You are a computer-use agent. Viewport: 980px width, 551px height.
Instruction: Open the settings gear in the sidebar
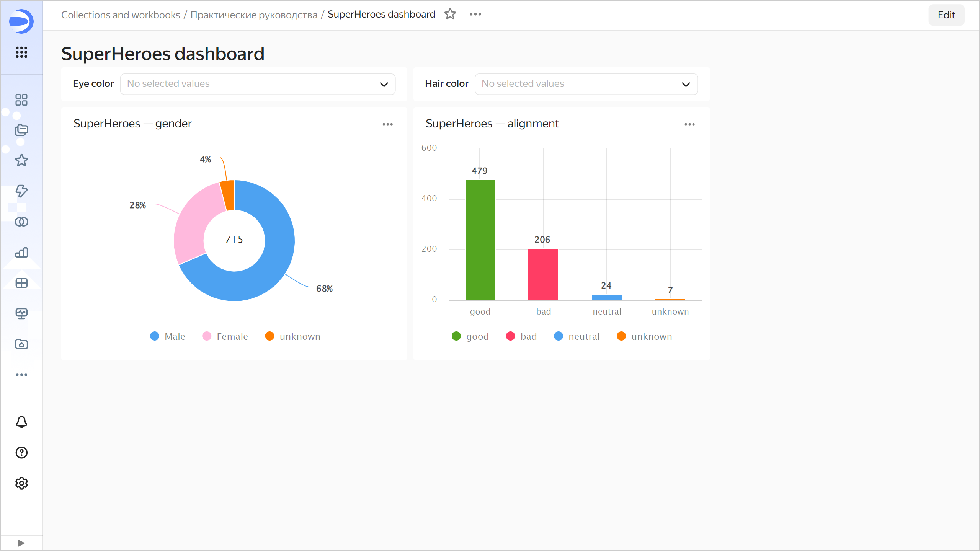pos(21,483)
